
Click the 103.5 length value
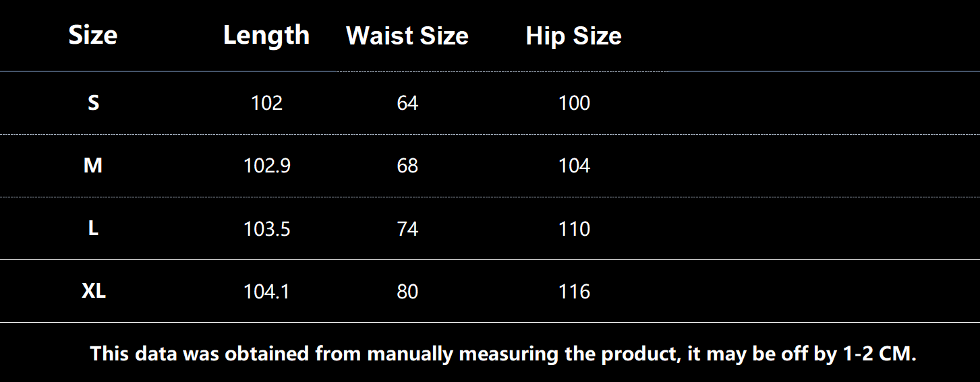[x=266, y=229]
